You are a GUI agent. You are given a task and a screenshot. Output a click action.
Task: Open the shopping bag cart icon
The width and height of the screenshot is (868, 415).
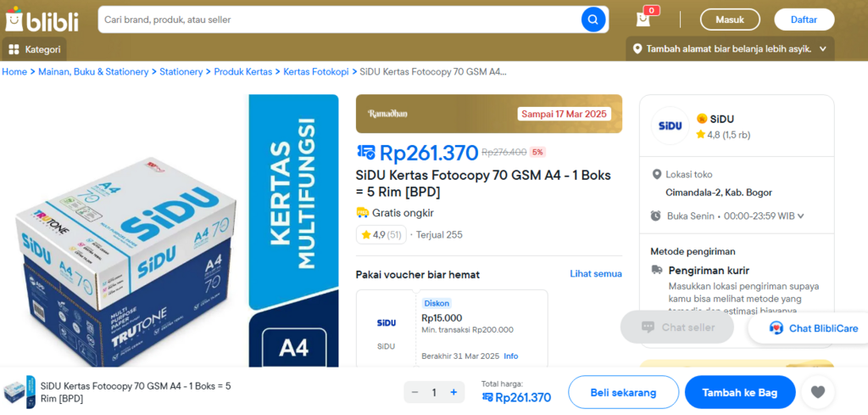[x=645, y=19]
